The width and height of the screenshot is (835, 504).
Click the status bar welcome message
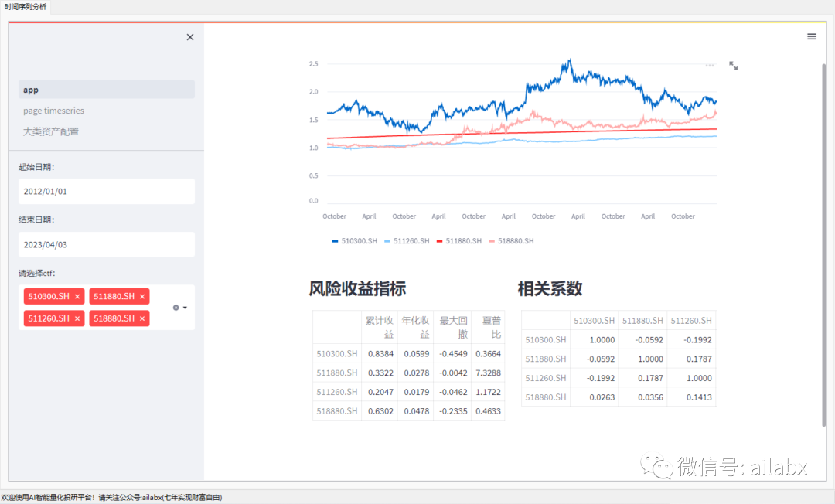(111, 498)
